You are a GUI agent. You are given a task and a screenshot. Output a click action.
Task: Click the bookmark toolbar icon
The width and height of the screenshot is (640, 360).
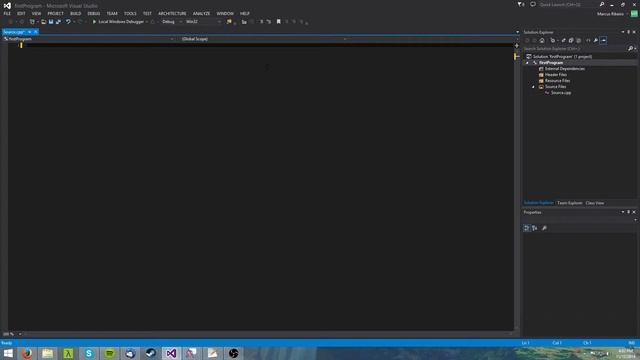279,22
